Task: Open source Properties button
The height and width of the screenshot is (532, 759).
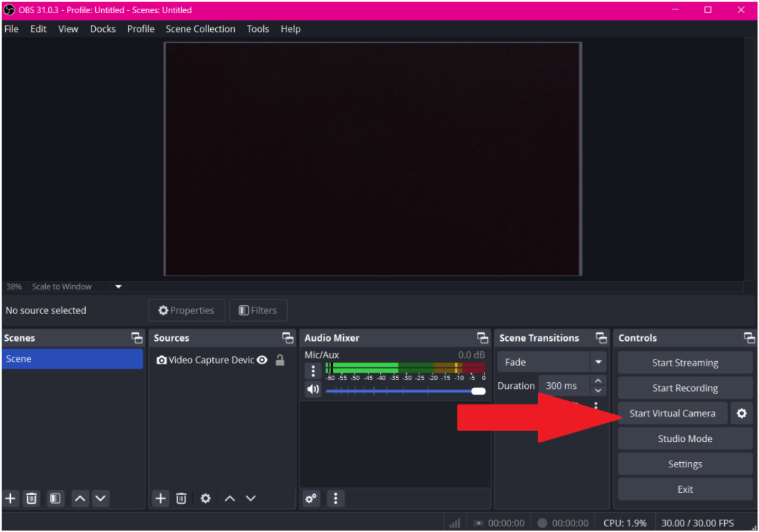Action: (x=186, y=310)
